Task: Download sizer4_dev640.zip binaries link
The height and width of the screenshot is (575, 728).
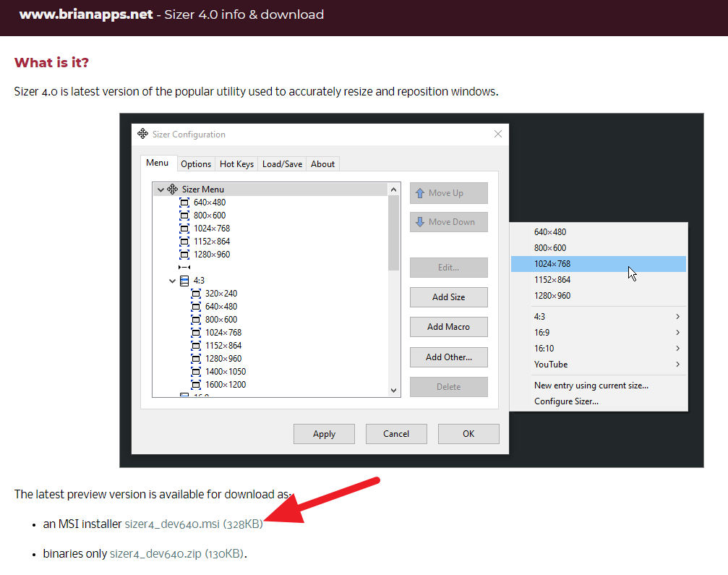Action: point(176,553)
